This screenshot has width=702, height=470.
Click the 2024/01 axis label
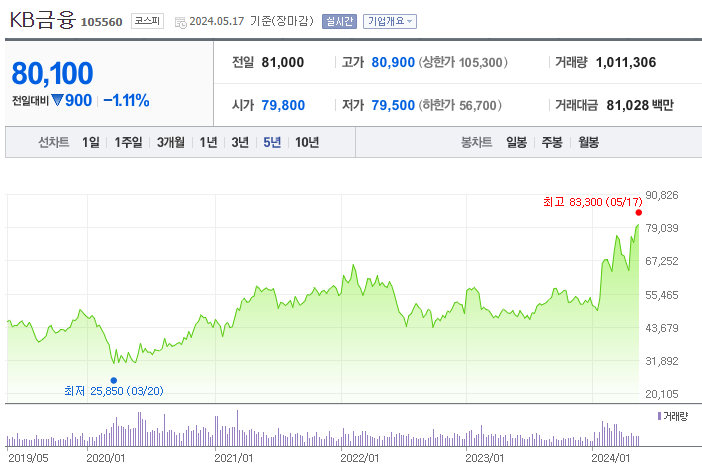610,458
